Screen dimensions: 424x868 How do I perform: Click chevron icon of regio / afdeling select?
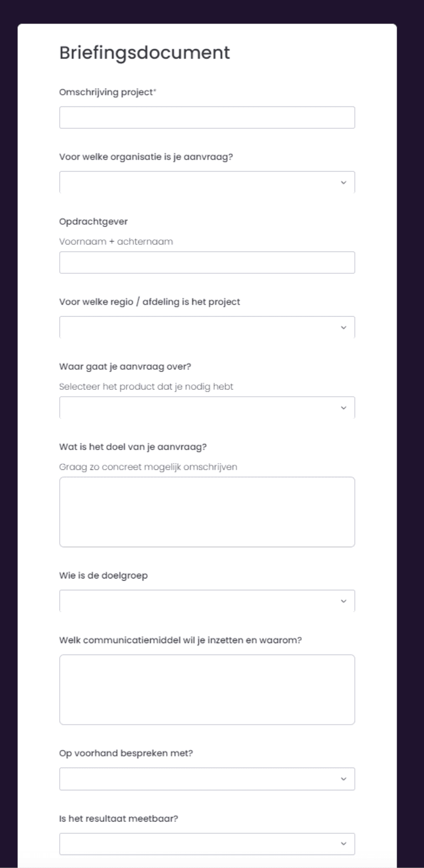pyautogui.click(x=344, y=327)
